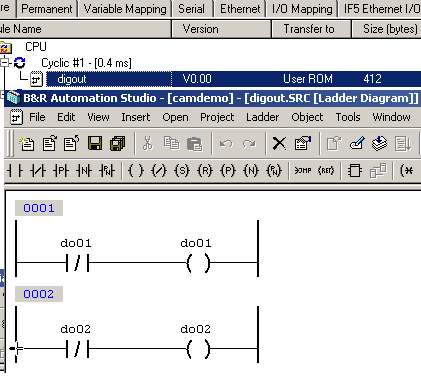421x384 pixels.
Task: Insert a function block icon
Action: (355, 171)
